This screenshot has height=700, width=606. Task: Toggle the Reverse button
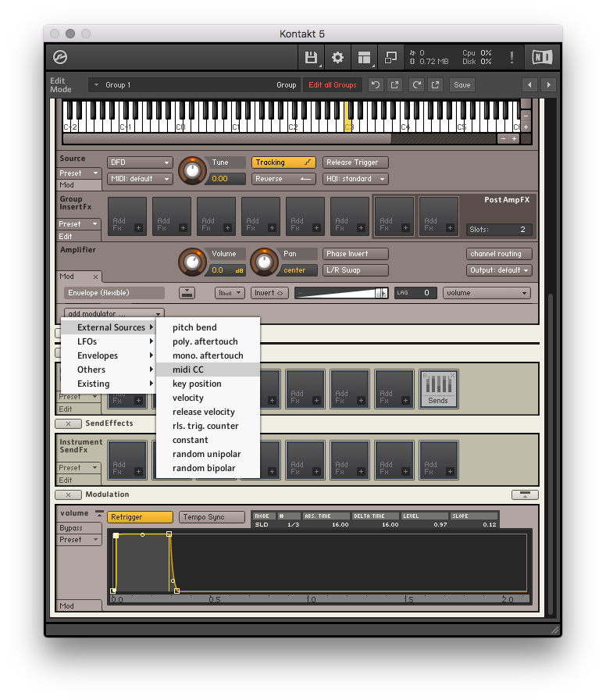[x=283, y=179]
